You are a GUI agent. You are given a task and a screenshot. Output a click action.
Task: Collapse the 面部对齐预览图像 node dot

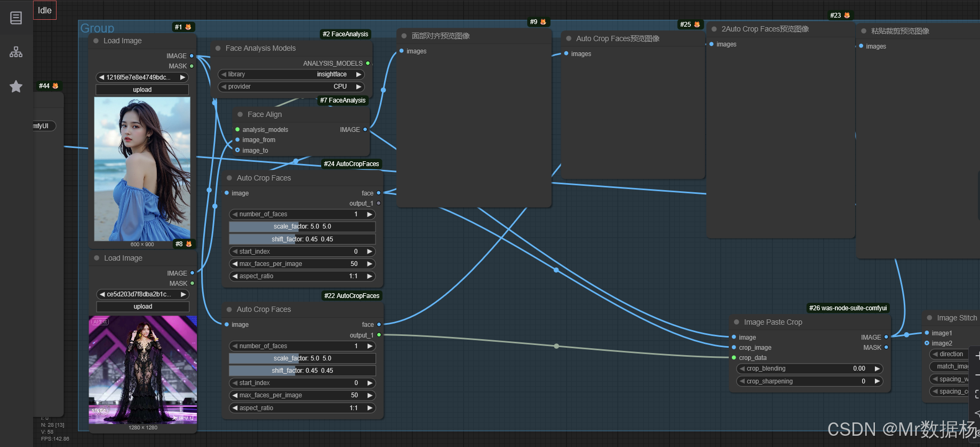click(404, 36)
